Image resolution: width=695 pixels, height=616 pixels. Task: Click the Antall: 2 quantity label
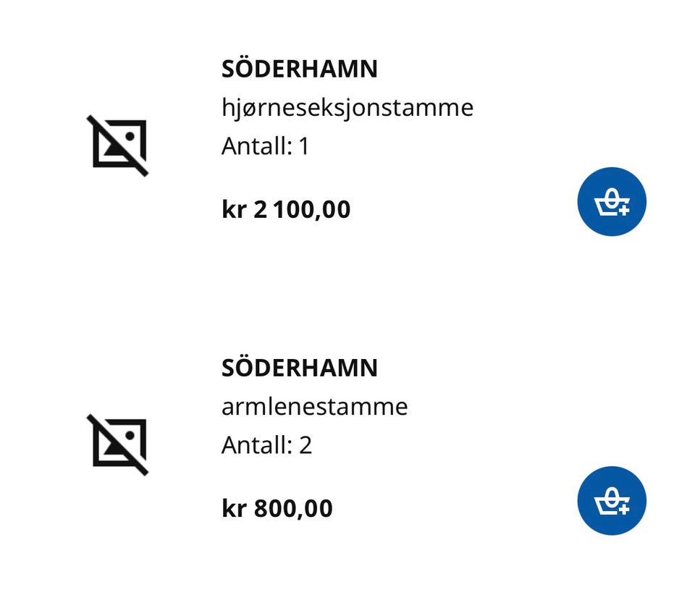coord(266,444)
